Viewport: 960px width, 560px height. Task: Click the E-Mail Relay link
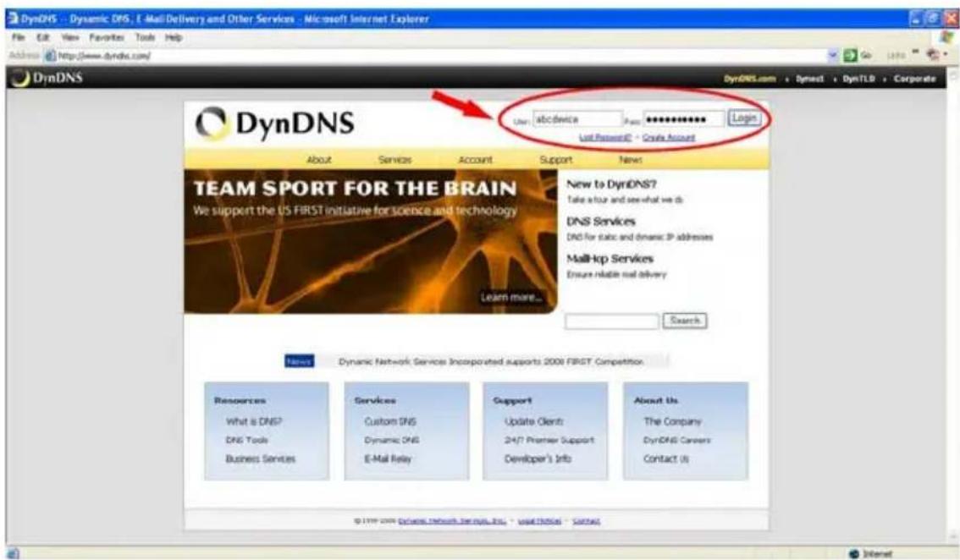click(x=388, y=459)
